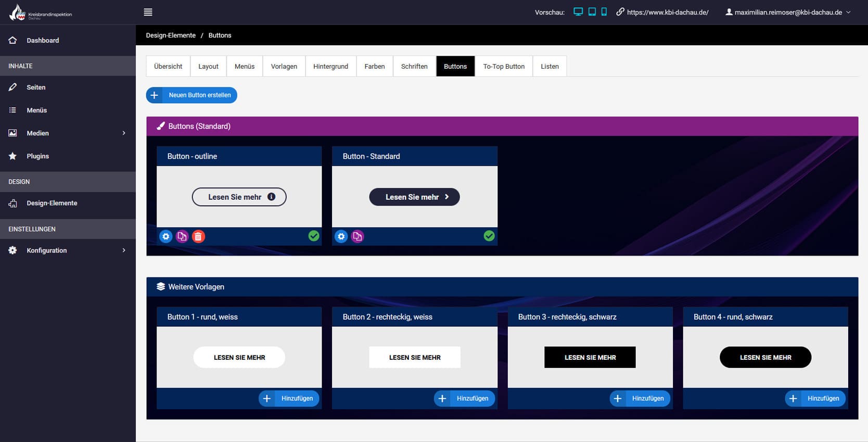The height and width of the screenshot is (442, 868).
Task: Open settings gear for Button - outline
Action: click(x=165, y=236)
